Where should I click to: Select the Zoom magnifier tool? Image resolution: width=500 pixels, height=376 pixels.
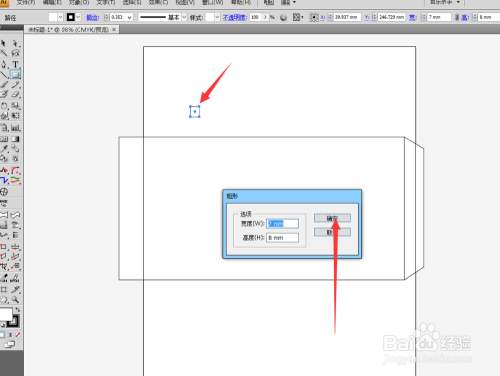[15, 299]
